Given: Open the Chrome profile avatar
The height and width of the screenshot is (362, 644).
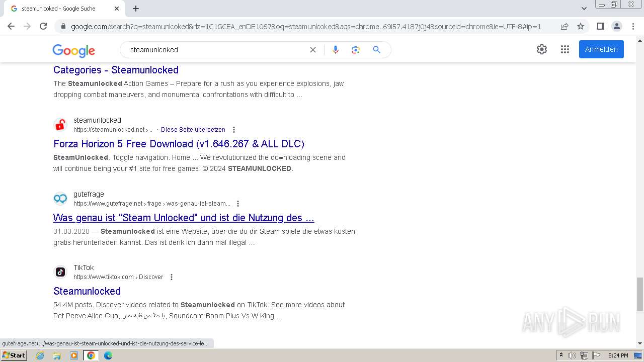Looking at the screenshot, I should click(616, 26).
